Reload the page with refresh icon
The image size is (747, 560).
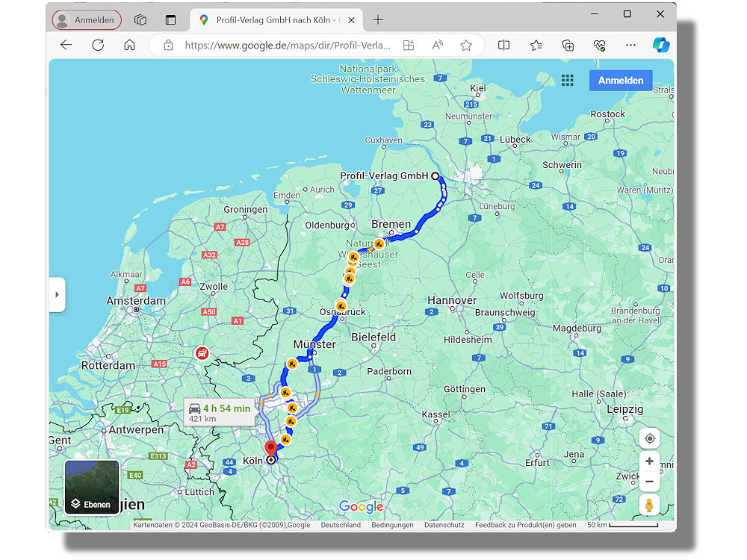pyautogui.click(x=98, y=46)
